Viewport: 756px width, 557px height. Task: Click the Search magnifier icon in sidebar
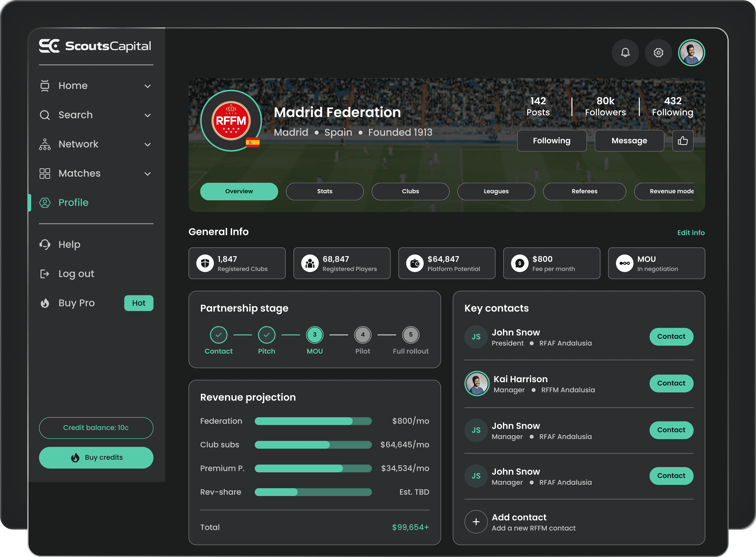point(45,115)
